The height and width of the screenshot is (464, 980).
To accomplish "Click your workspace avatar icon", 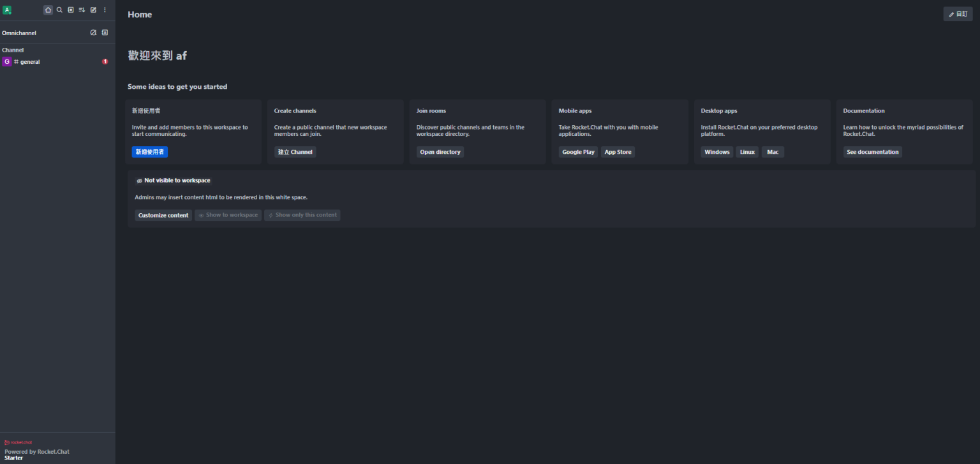I will coord(8,10).
